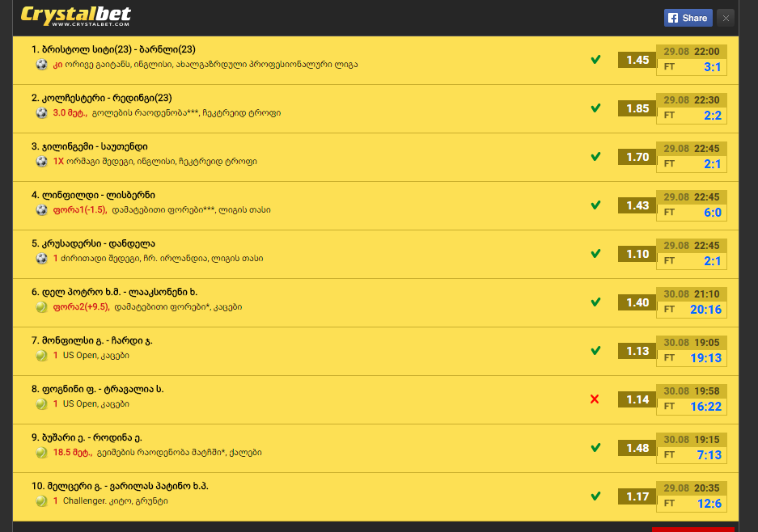Click green checkmark beside odds 1.45
Viewport: 758px width, 532px height.
point(595,60)
